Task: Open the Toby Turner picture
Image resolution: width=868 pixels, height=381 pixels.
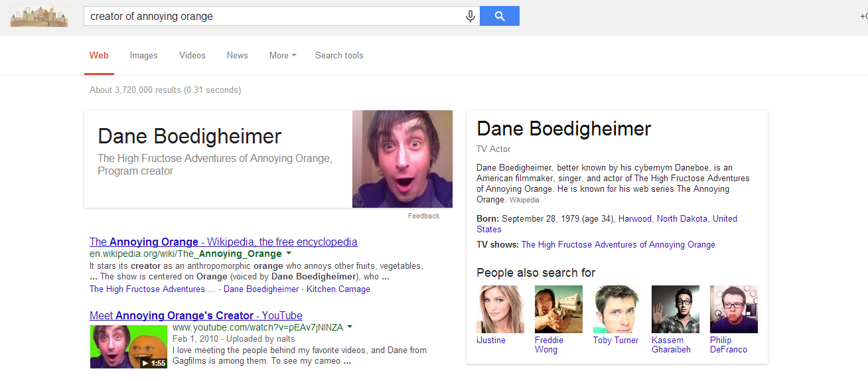Action: coord(616,309)
